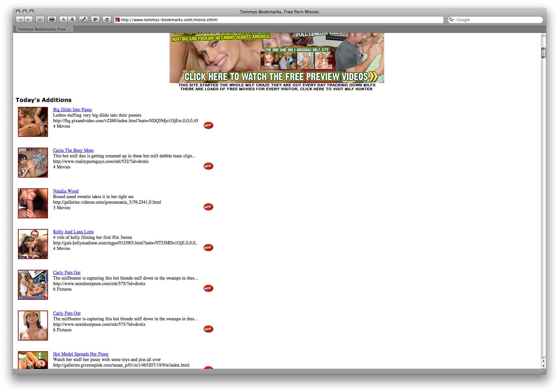Click into the Google search field

pos(497,20)
